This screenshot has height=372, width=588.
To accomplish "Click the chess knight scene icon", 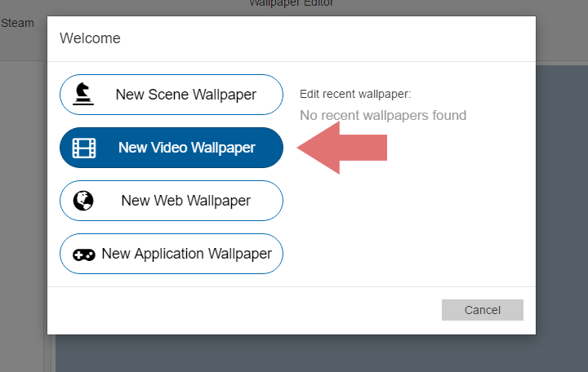I will [x=83, y=95].
